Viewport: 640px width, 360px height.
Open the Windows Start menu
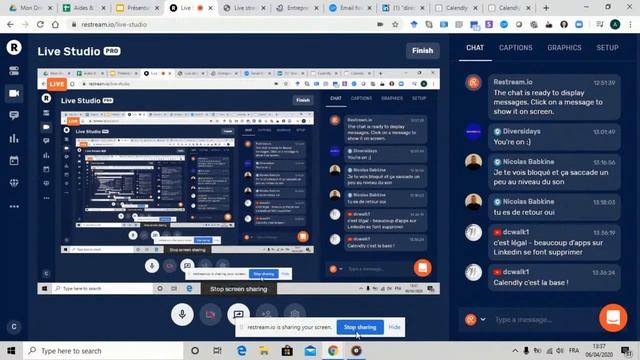tap(11, 351)
